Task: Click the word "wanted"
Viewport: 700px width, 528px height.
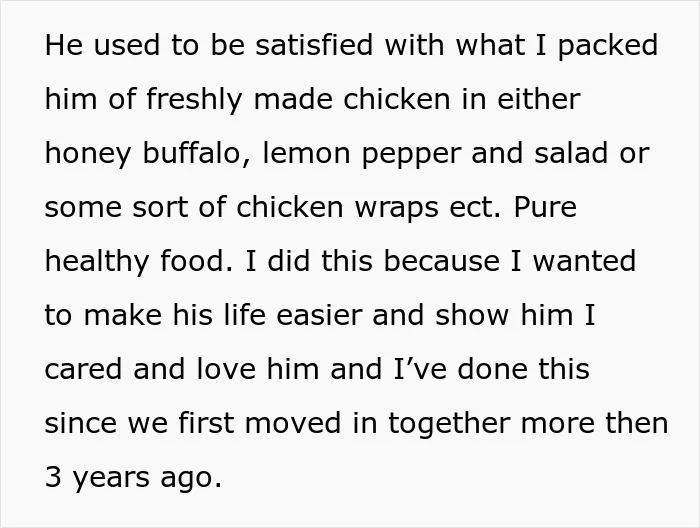Action: tap(584, 261)
